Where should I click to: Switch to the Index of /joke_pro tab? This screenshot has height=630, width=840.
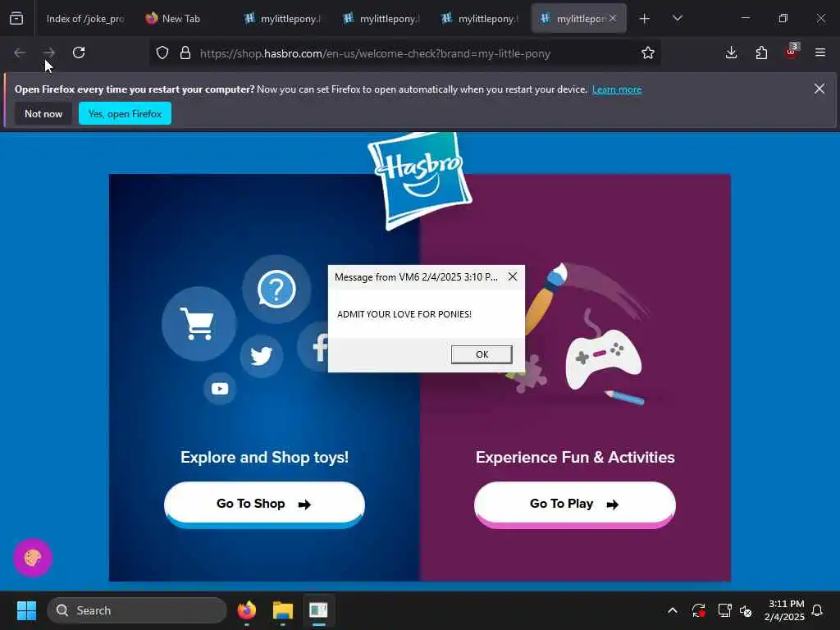84,19
